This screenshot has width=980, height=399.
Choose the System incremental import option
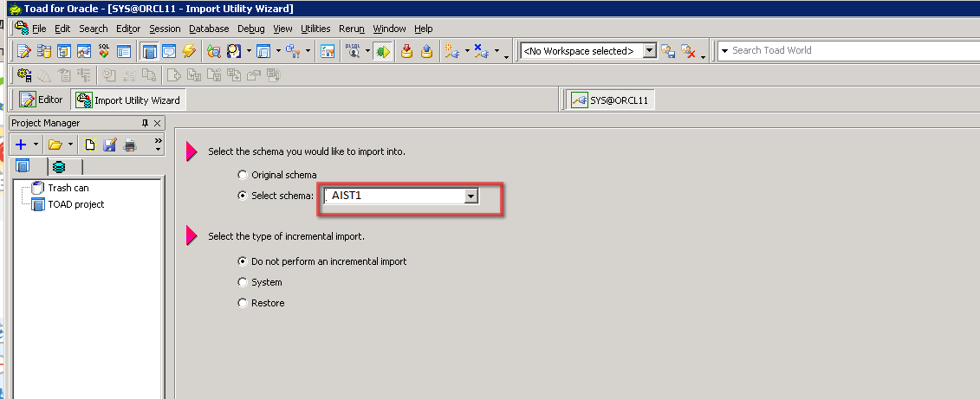coord(242,282)
